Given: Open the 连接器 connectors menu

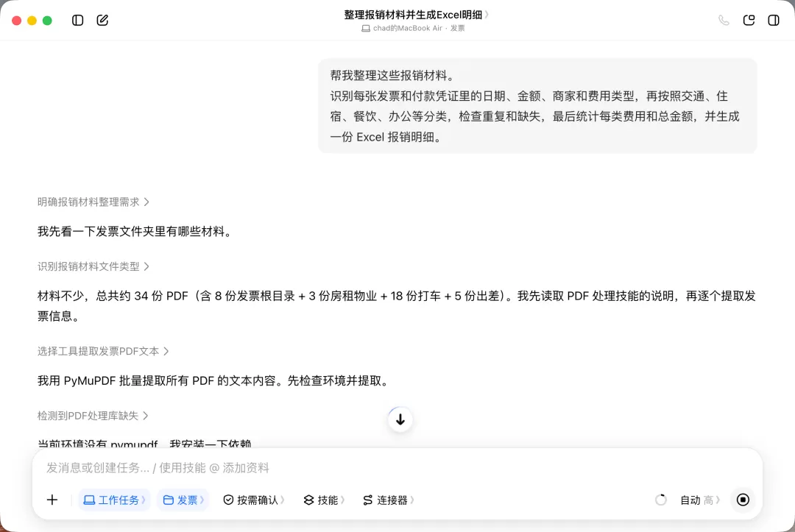Looking at the screenshot, I should [x=389, y=500].
